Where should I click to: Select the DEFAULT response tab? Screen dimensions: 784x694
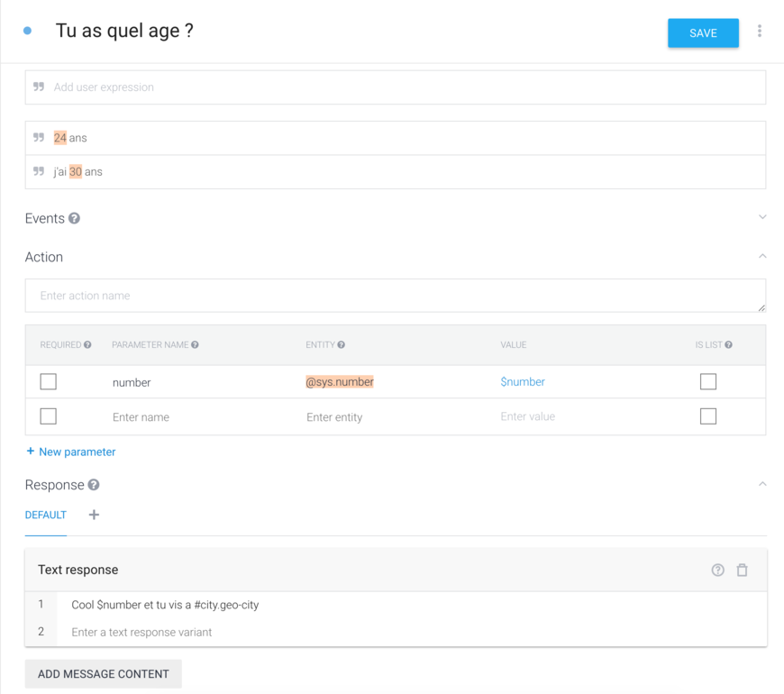click(46, 516)
